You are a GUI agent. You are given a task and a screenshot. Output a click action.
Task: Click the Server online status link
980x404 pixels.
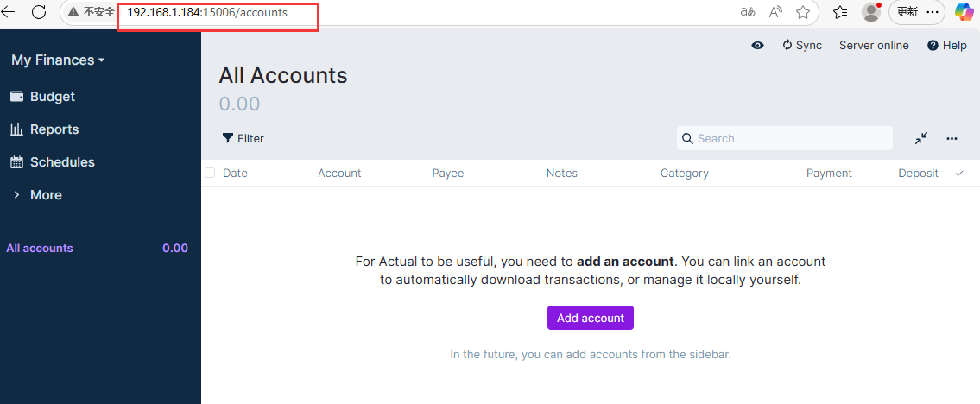pyautogui.click(x=874, y=45)
